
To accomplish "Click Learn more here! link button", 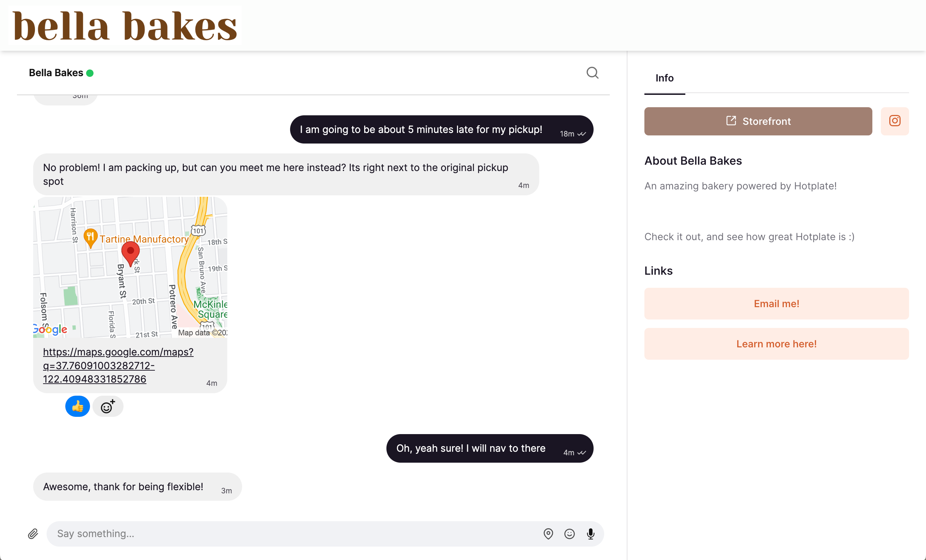I will [x=776, y=344].
